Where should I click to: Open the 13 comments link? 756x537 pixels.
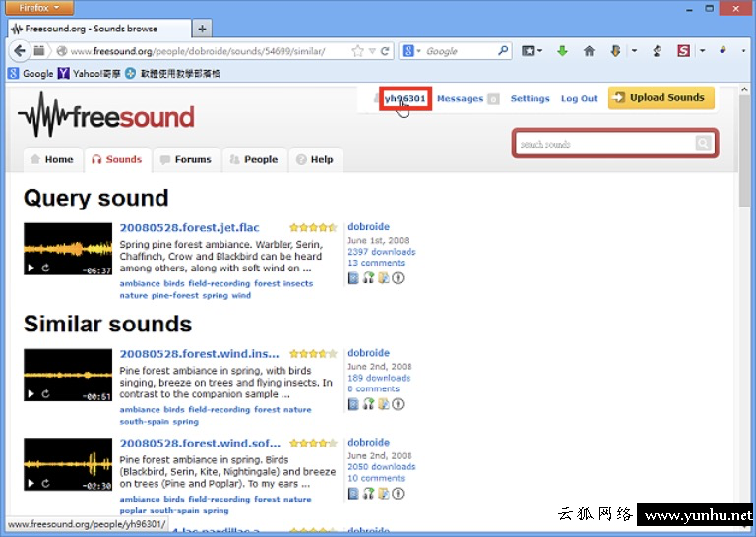[x=376, y=263]
